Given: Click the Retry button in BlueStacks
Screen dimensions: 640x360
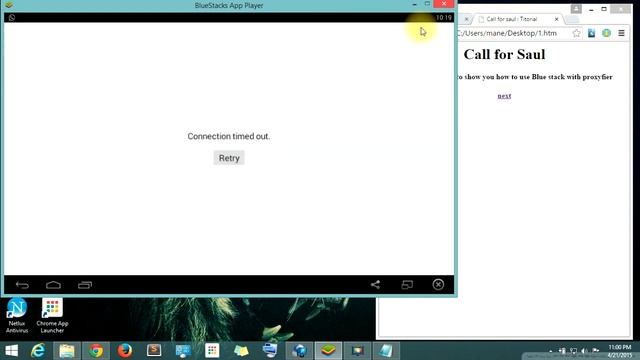Looking at the screenshot, I should [229, 158].
